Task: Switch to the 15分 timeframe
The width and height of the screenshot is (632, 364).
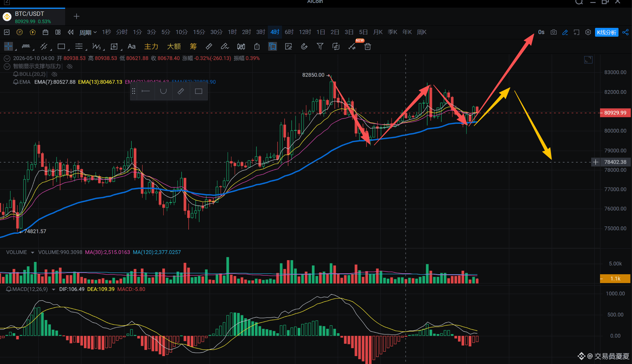Action: tap(199, 32)
